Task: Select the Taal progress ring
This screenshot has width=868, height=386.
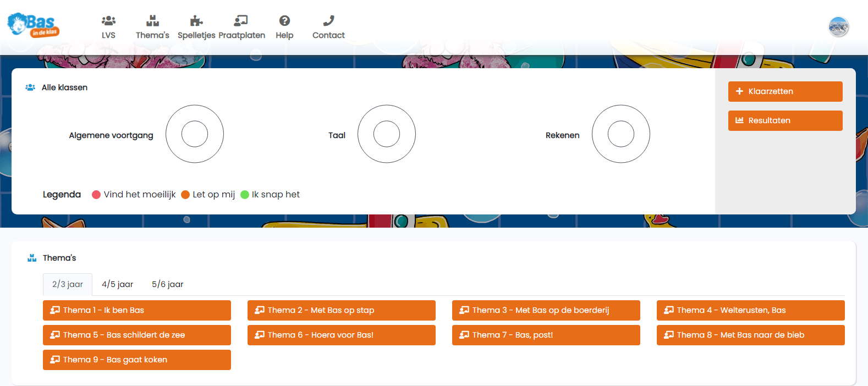Action: coord(387,134)
